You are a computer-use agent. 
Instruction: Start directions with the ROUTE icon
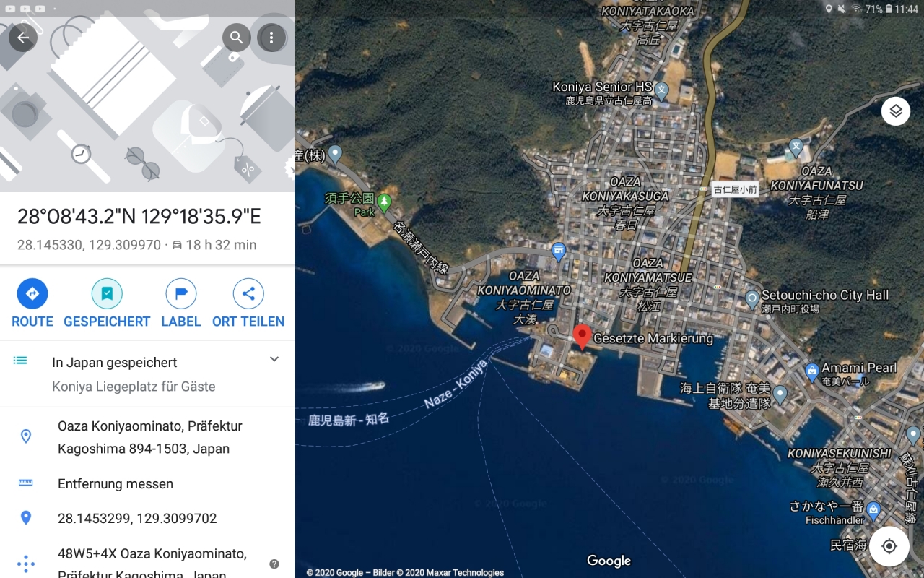coord(32,293)
